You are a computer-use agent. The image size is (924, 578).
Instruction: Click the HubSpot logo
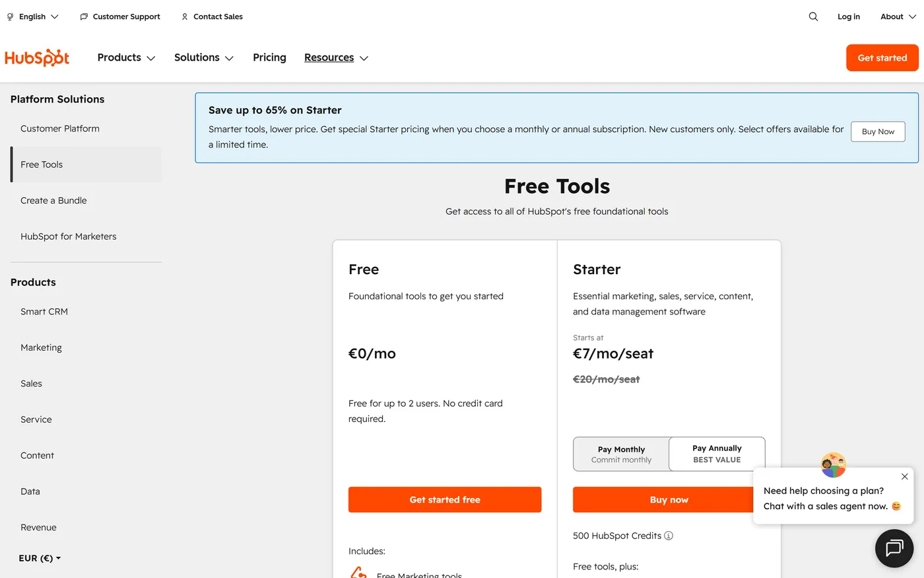pyautogui.click(x=37, y=57)
